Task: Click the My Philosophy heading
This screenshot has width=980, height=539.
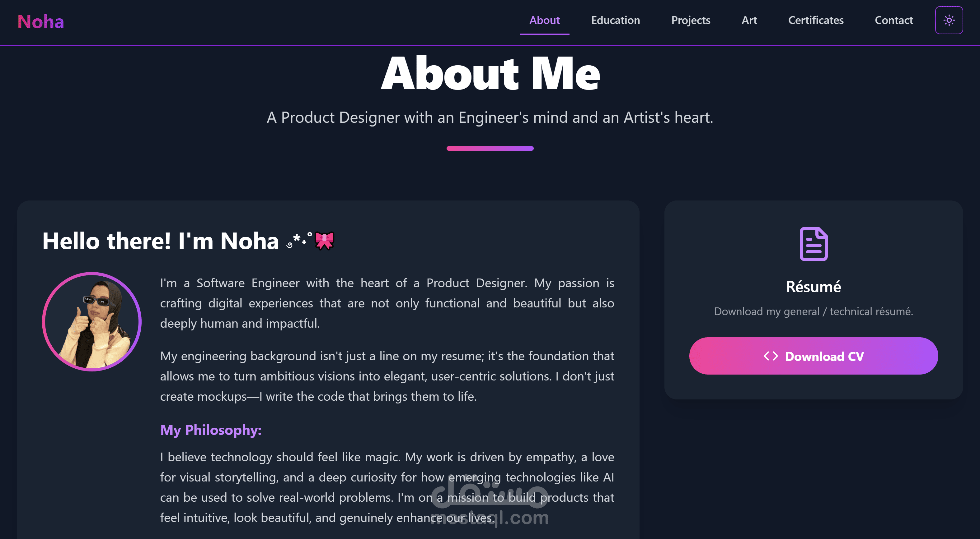Action: coord(211,430)
